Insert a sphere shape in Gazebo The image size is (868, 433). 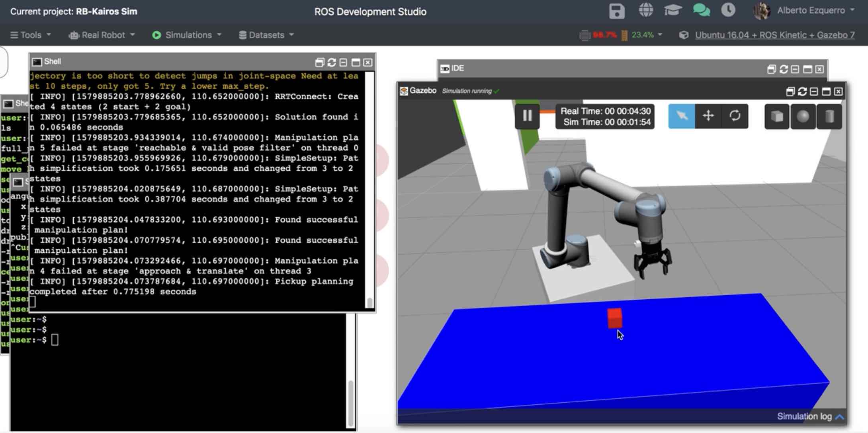click(x=803, y=116)
